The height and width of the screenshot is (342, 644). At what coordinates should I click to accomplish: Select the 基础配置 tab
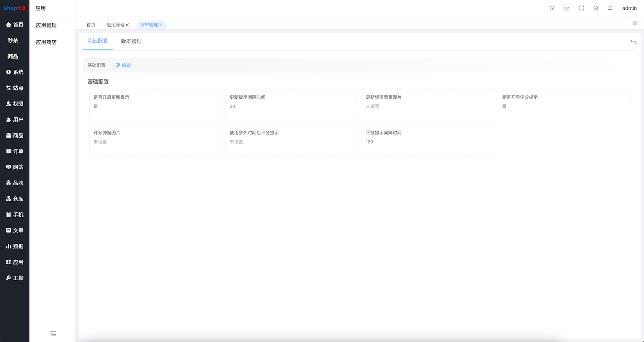pyautogui.click(x=98, y=41)
